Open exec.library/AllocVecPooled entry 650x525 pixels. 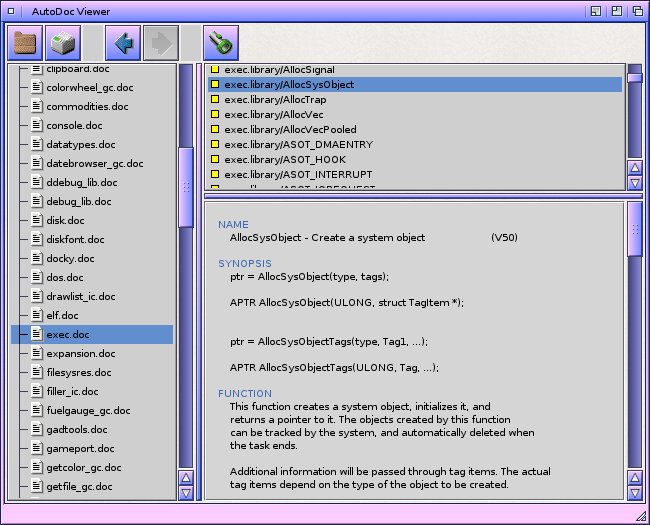click(276, 130)
